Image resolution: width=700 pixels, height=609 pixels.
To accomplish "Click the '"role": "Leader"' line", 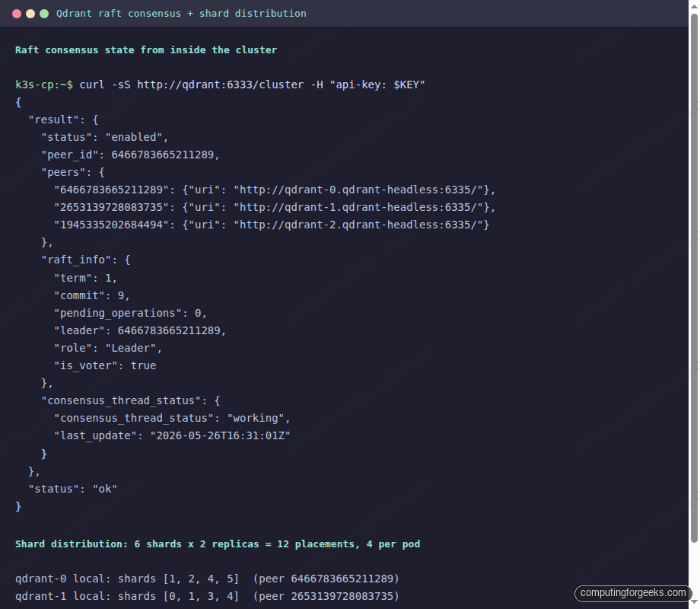I will [108, 348].
